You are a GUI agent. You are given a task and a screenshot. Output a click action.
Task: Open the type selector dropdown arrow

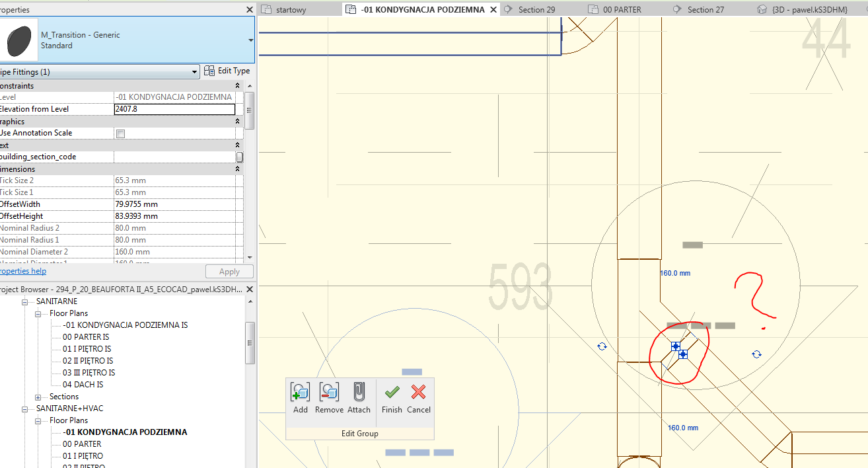250,40
